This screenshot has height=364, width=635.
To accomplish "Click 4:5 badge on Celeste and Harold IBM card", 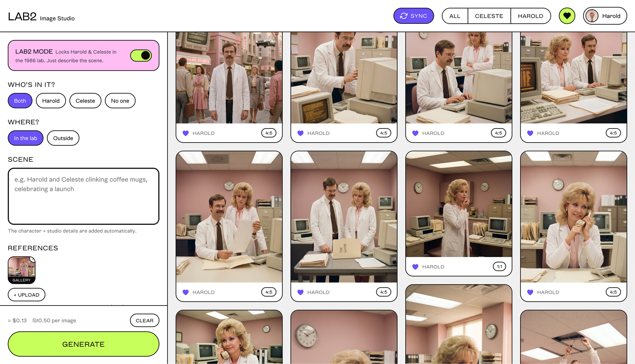I will pos(613,133).
